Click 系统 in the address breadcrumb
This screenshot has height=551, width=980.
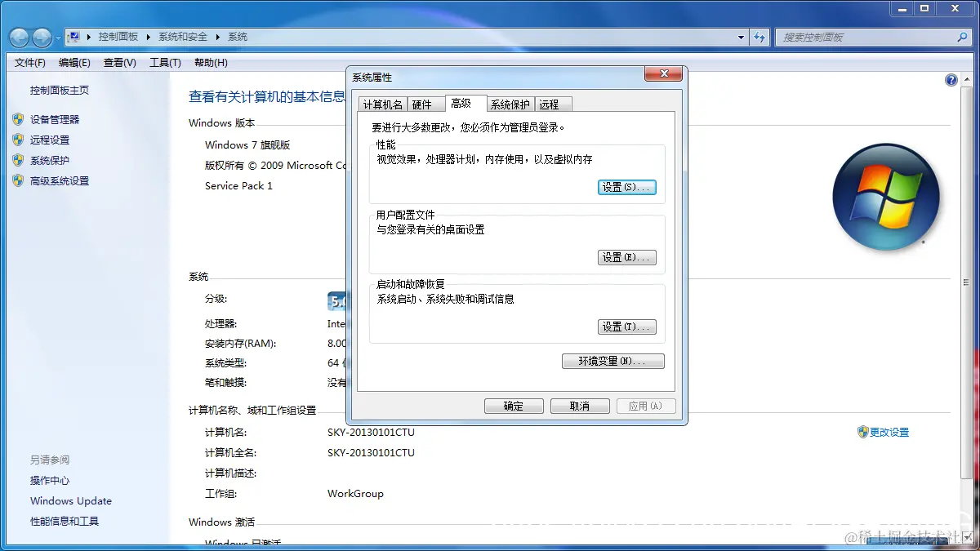tap(238, 37)
